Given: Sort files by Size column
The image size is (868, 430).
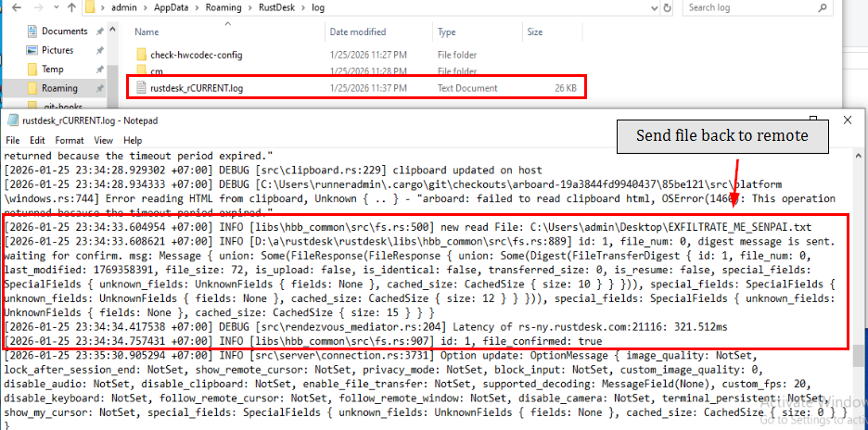Looking at the screenshot, I should tap(535, 32).
